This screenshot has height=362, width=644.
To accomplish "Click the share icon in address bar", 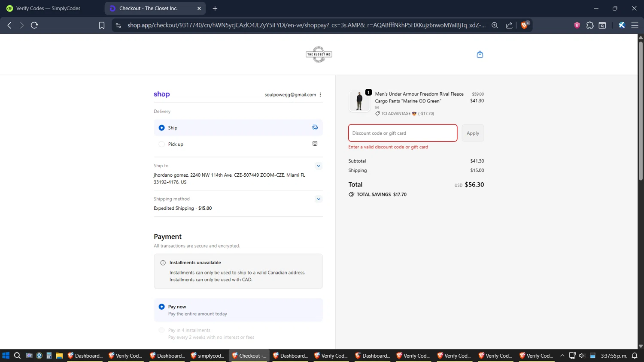I will [x=509, y=25].
